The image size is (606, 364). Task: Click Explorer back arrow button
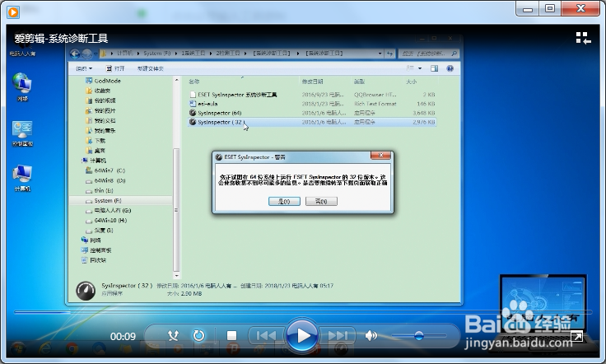75,54
